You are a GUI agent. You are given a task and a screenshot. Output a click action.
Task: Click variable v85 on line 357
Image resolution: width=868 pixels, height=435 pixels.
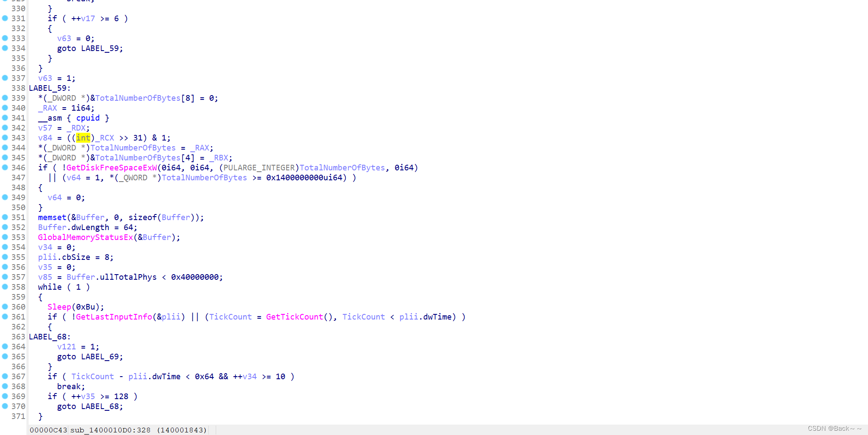coord(45,277)
